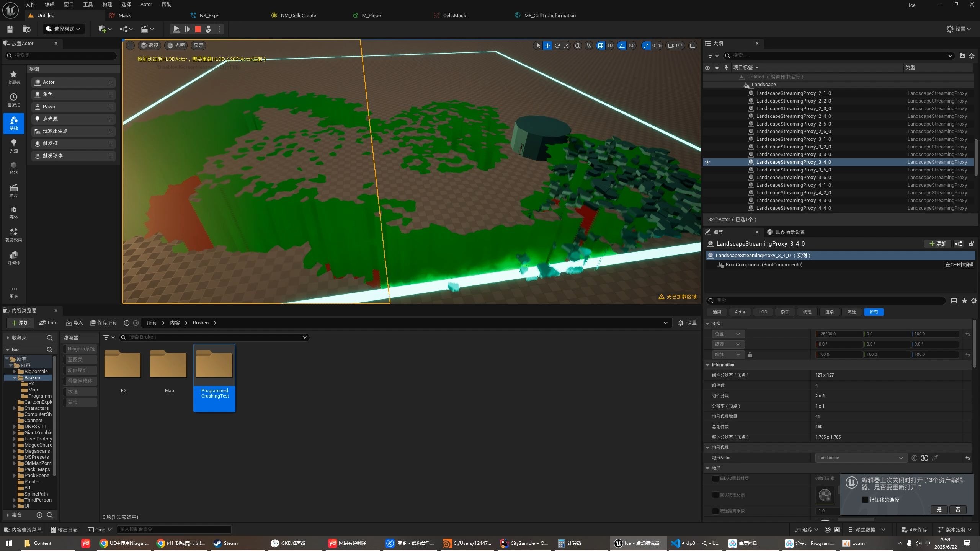Screen dimensions: 980x551
Task: Save the current level with the floppy icon
Action: coord(10,29)
